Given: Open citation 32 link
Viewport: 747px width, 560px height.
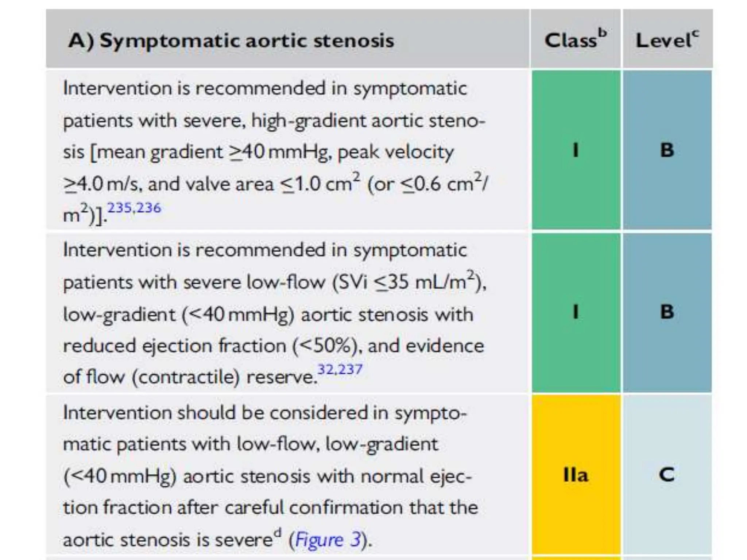Looking at the screenshot, I should pyautogui.click(x=325, y=369).
